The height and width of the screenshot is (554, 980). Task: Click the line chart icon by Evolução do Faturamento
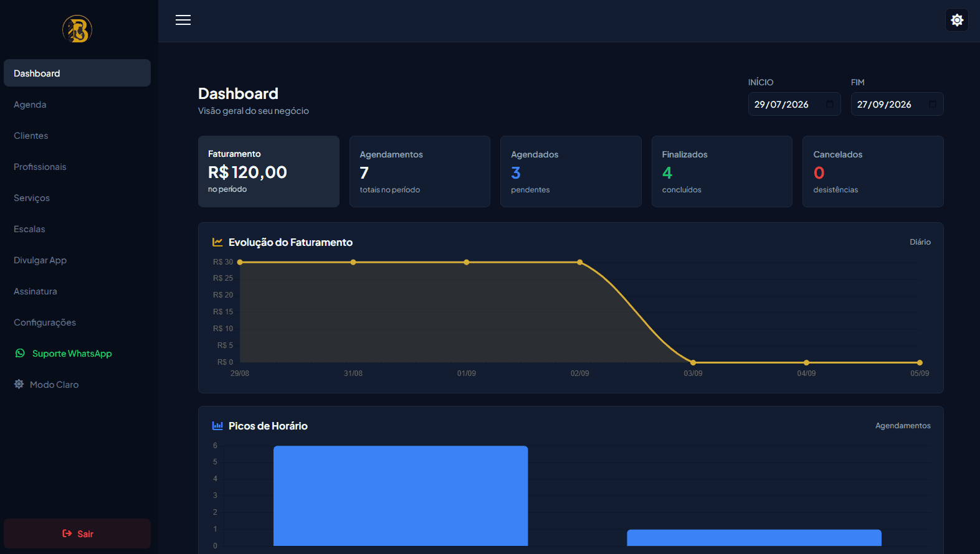coord(217,242)
